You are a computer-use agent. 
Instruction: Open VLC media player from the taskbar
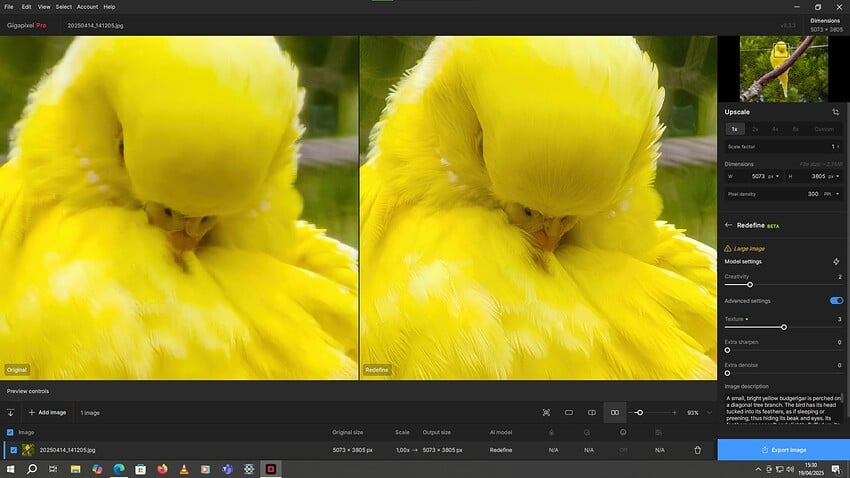pos(184,469)
